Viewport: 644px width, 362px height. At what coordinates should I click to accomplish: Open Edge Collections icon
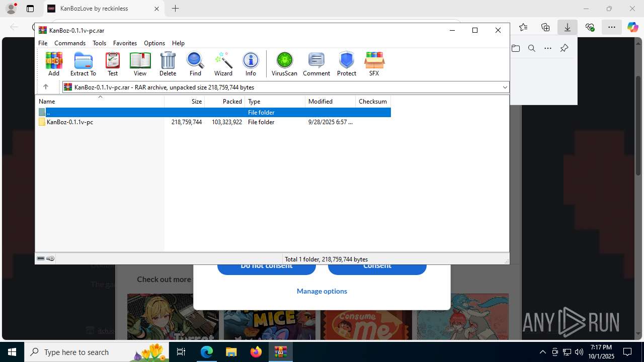coord(545,27)
